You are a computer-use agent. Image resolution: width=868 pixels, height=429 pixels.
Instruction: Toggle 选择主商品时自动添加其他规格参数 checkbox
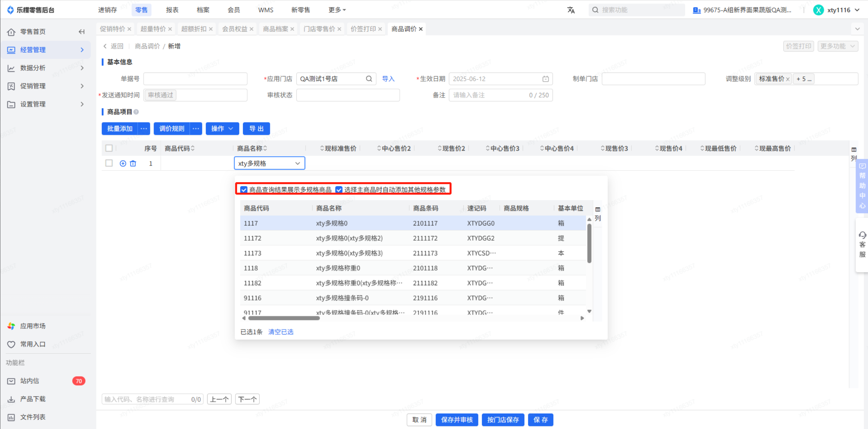(339, 190)
